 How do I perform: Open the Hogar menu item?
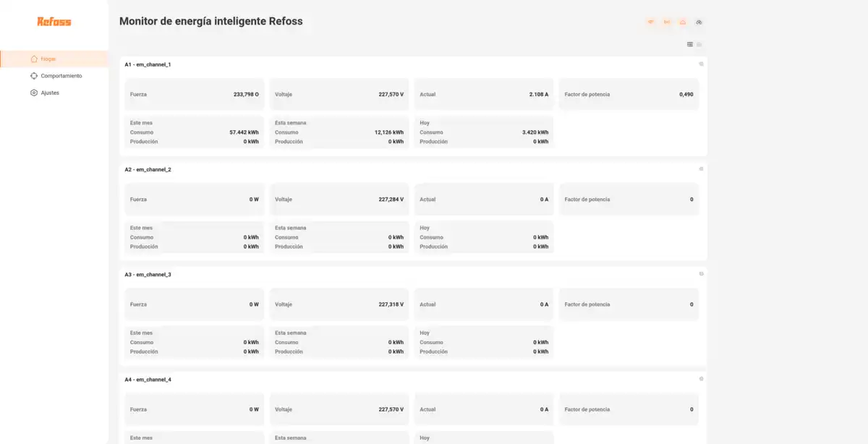tap(48, 59)
